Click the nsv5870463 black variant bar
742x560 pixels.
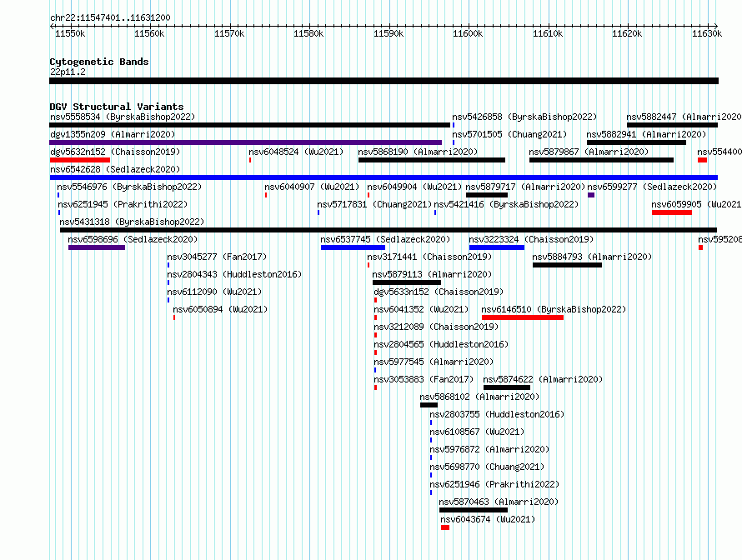click(474, 510)
